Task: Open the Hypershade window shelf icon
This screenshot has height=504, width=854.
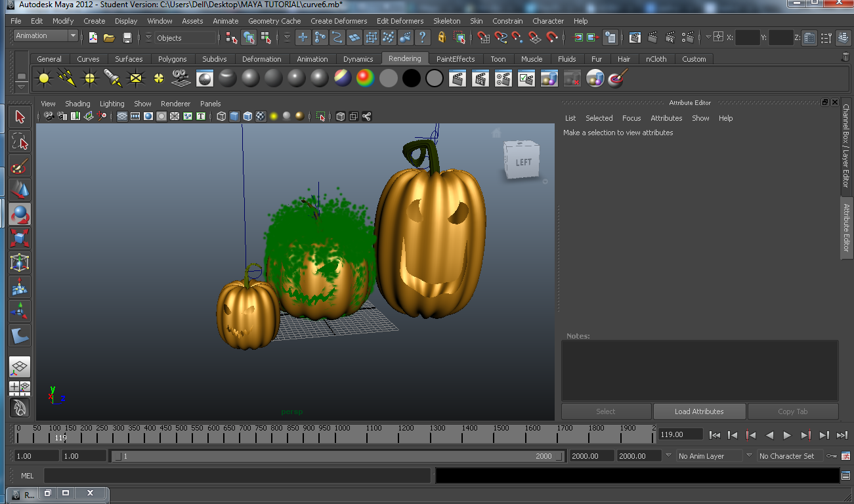Action: 205,79
